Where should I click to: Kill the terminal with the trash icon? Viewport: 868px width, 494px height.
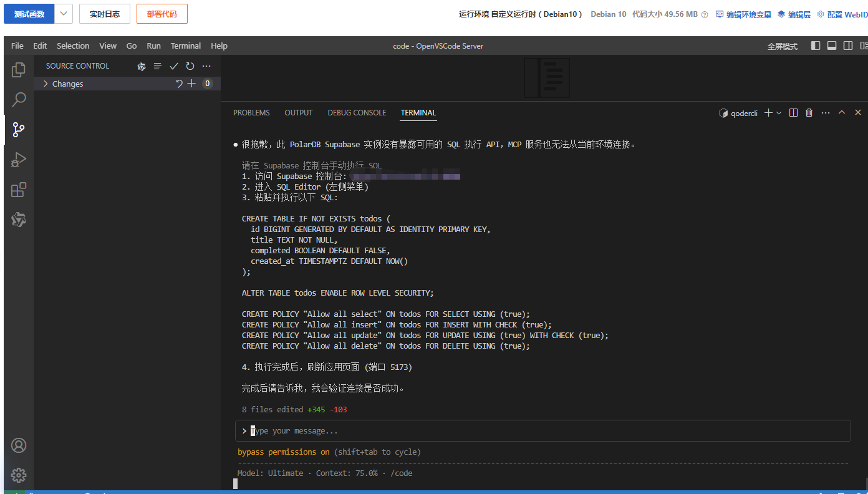(809, 113)
